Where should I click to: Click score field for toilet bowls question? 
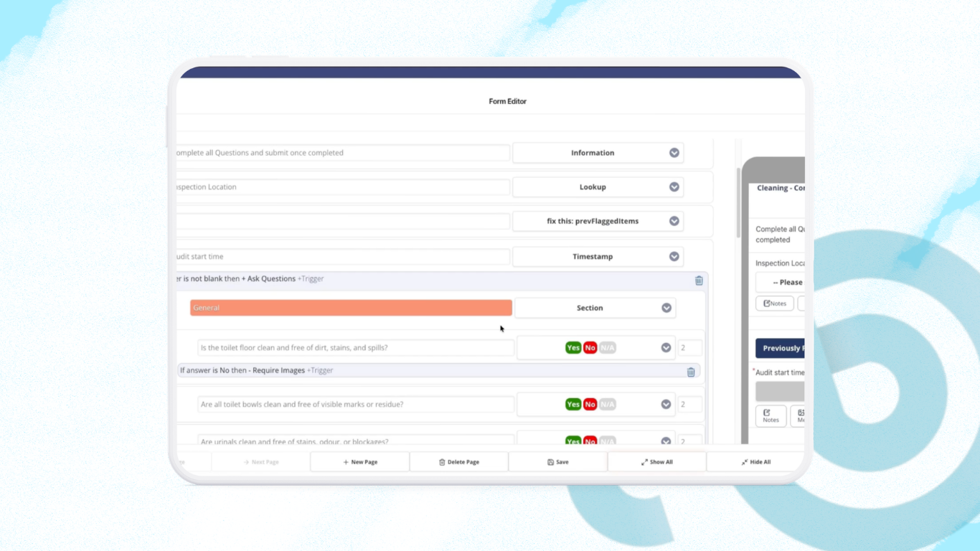coord(690,405)
